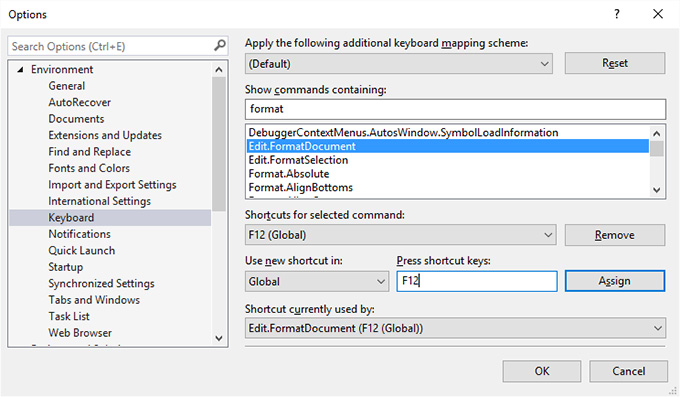Open the Shortcut currently used by dropdown
This screenshot has height=397, width=680.
[455, 328]
